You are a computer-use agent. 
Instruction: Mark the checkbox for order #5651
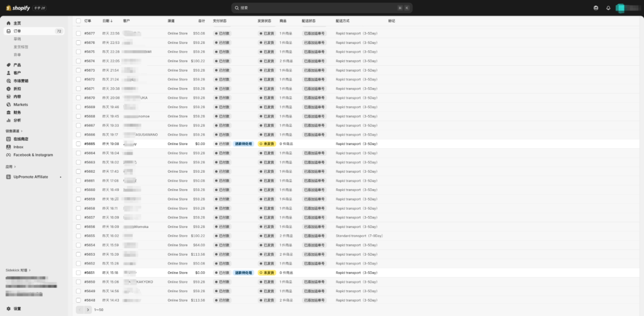tap(79, 273)
